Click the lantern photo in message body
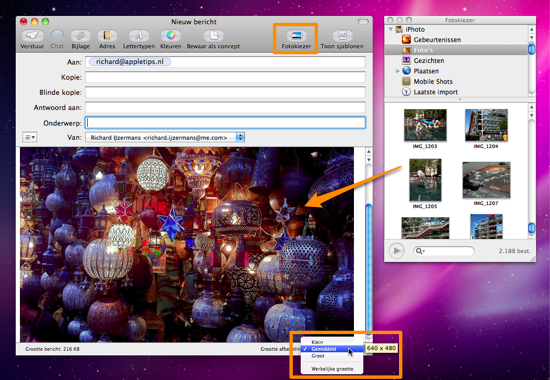The image size is (550, 380). point(187,245)
